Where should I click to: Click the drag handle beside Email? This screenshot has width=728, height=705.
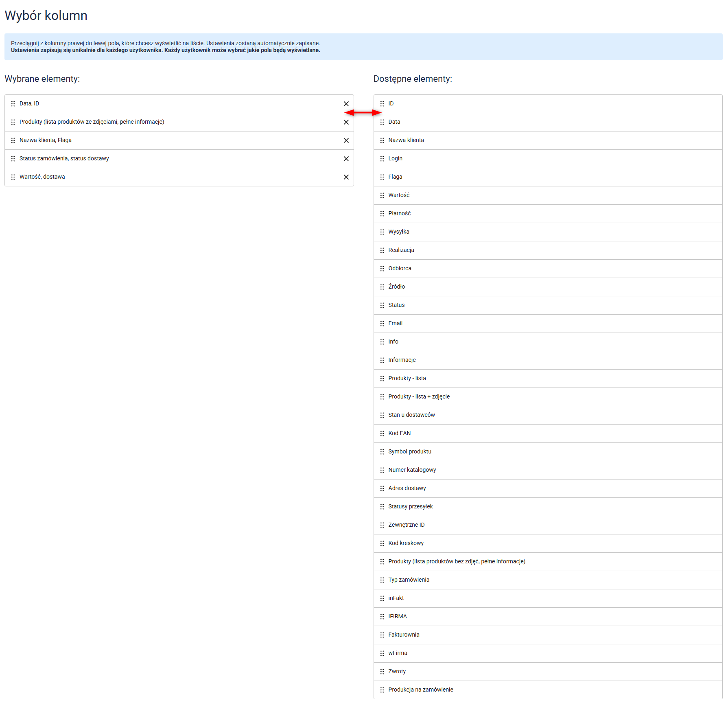coord(382,324)
